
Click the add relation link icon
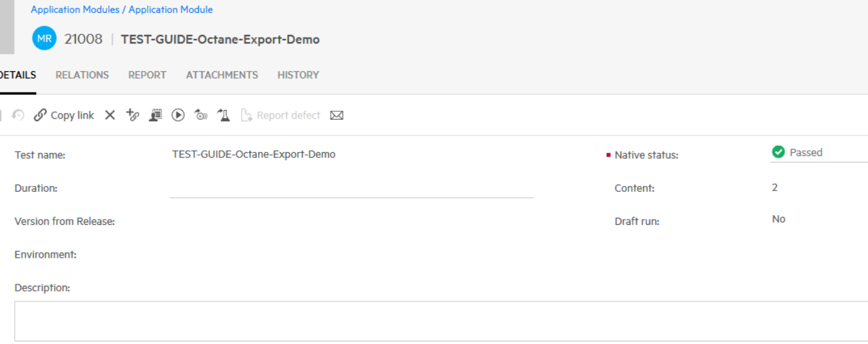133,115
